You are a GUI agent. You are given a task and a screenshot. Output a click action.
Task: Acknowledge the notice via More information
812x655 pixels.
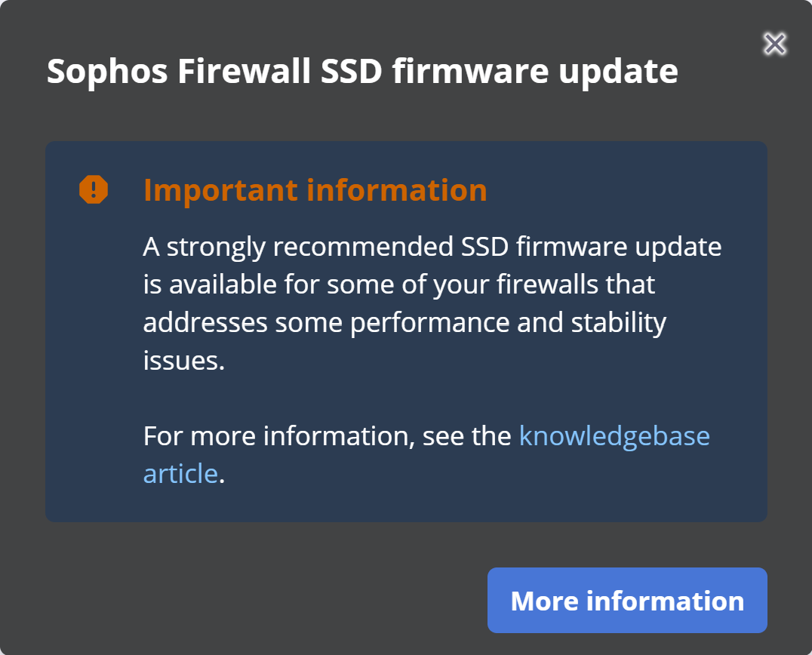coord(627,600)
